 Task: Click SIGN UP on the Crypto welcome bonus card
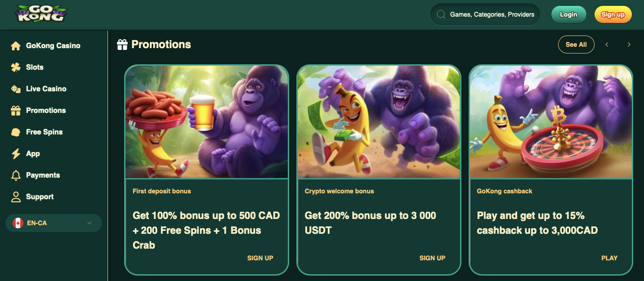point(432,258)
